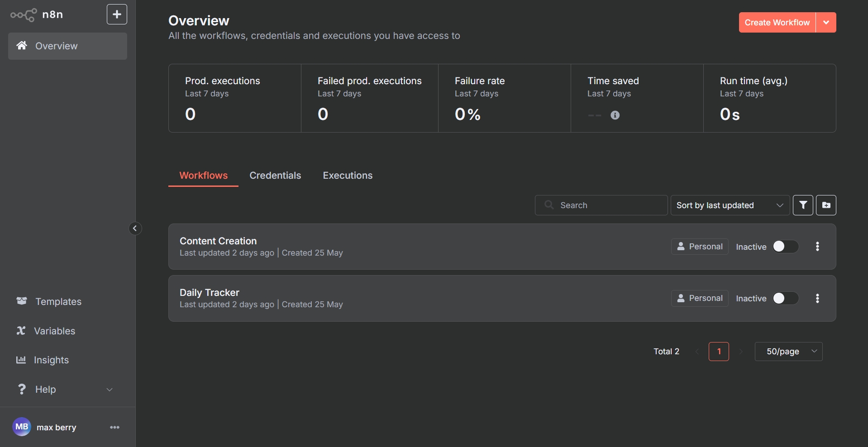Click the workflow Search field
The image size is (868, 447).
(606, 205)
